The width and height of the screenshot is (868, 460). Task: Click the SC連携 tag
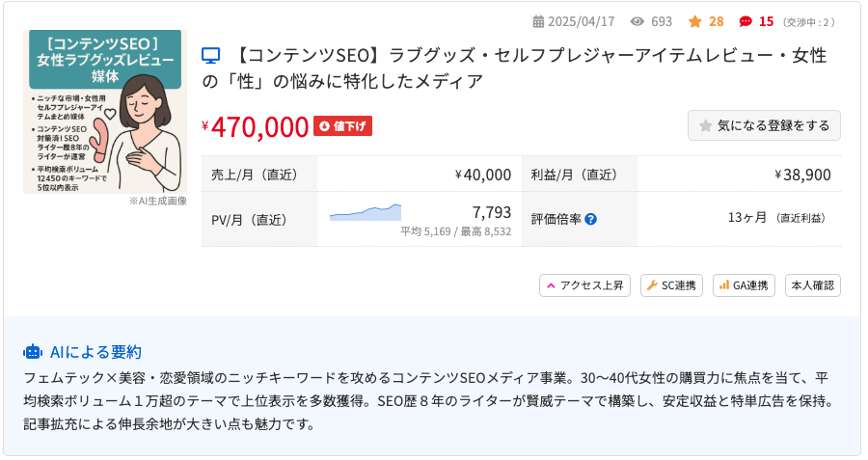[672, 285]
